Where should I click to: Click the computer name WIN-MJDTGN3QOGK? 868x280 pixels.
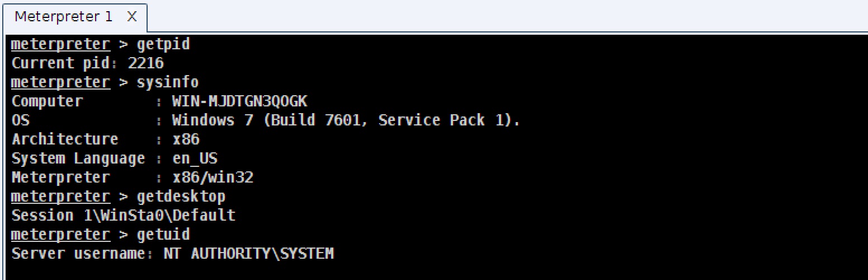[239, 101]
